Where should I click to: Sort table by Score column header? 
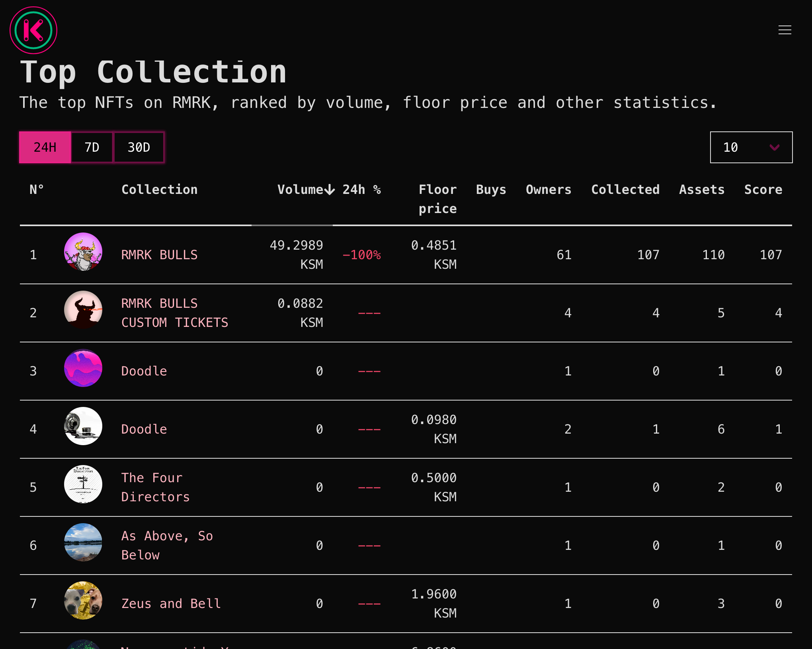pyautogui.click(x=763, y=190)
